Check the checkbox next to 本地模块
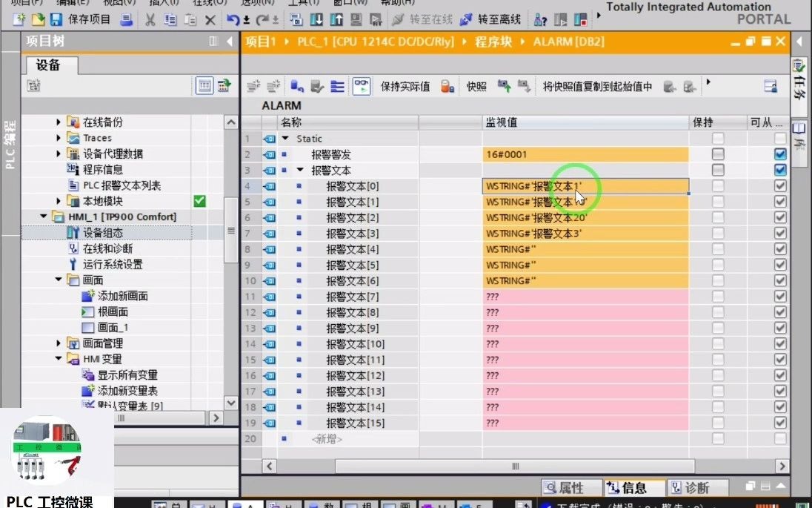 (201, 200)
